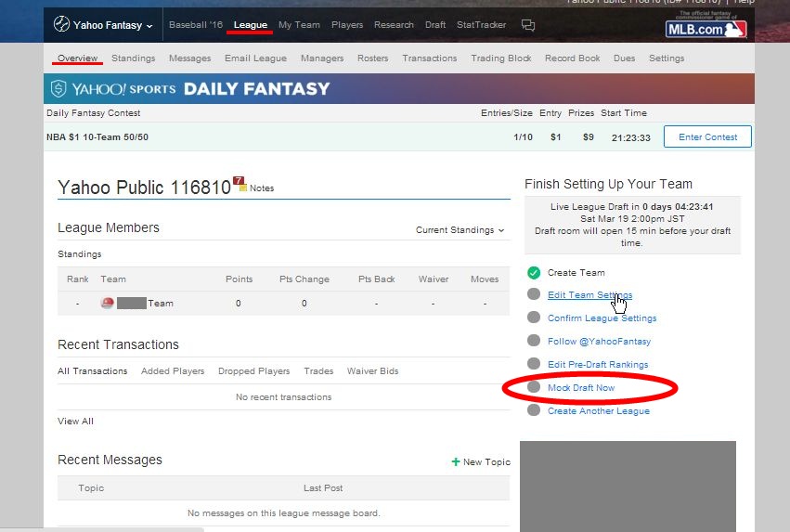Screen dimensions: 790x532
Task: Click gray status circle beside Confirm League Settings
Action: coord(534,318)
